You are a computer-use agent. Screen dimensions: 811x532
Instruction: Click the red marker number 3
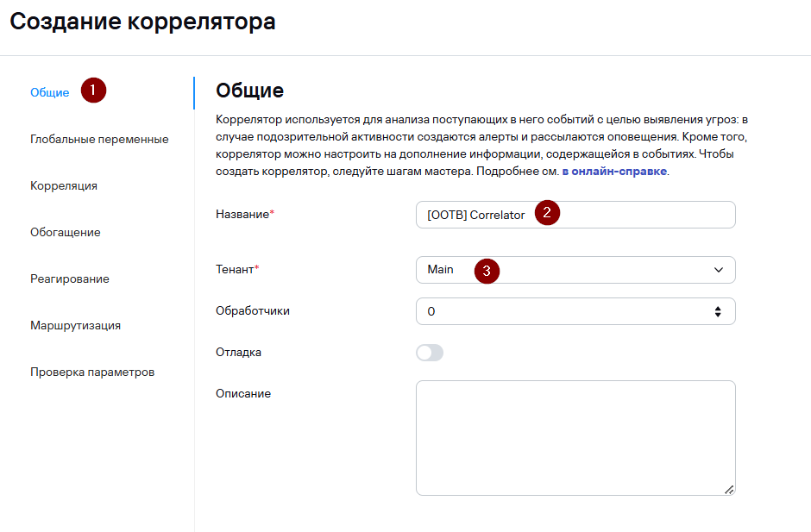tap(487, 271)
